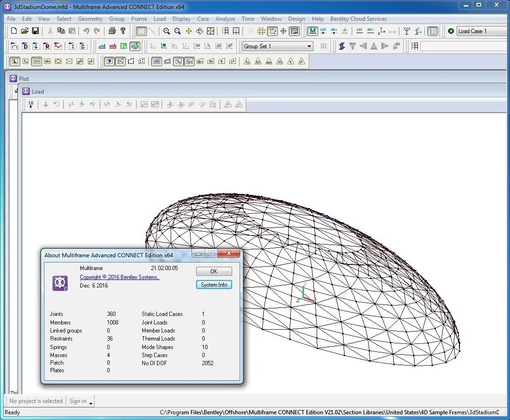Click the Mode Shapes label
The width and height of the screenshot is (510, 420).
[x=157, y=347]
